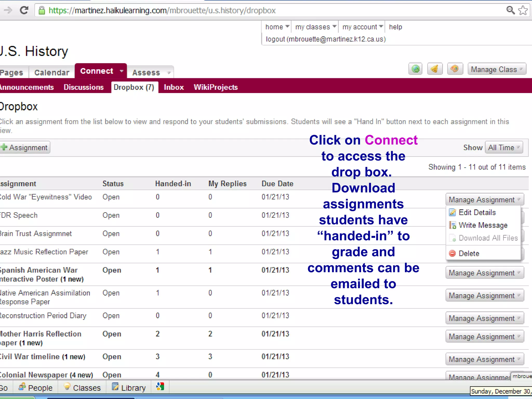Screen dimensions: 532x399
Task: Open the FDR Speech assignment
Action: [x=19, y=215]
